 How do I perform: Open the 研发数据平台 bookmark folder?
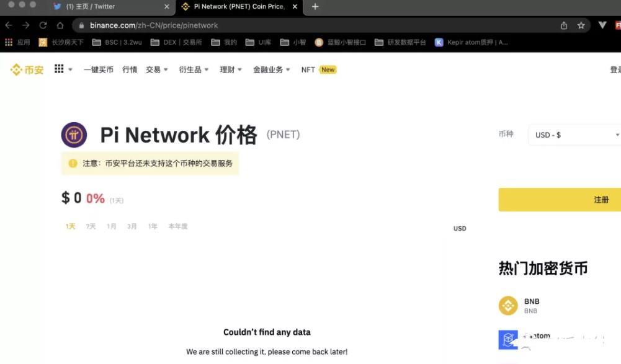click(400, 42)
